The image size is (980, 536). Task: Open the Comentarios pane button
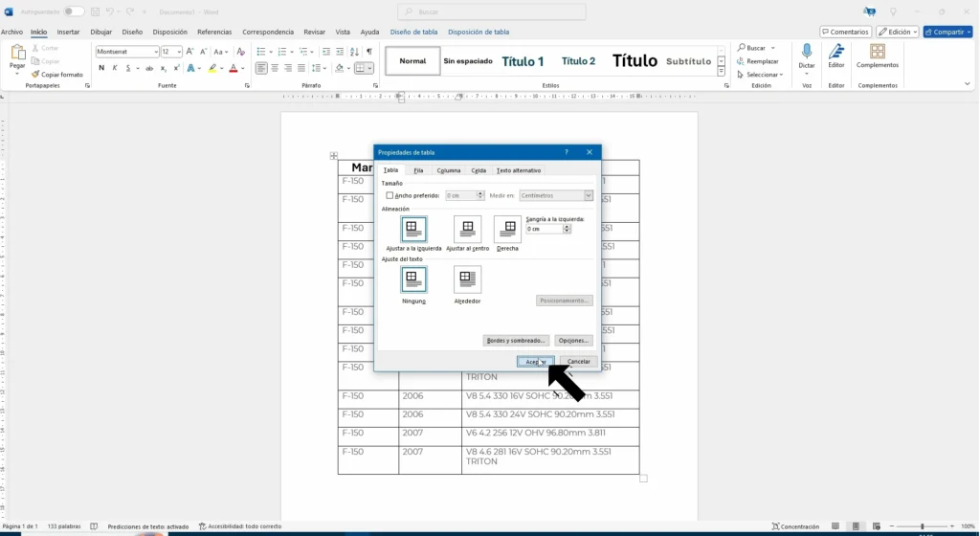[846, 32]
